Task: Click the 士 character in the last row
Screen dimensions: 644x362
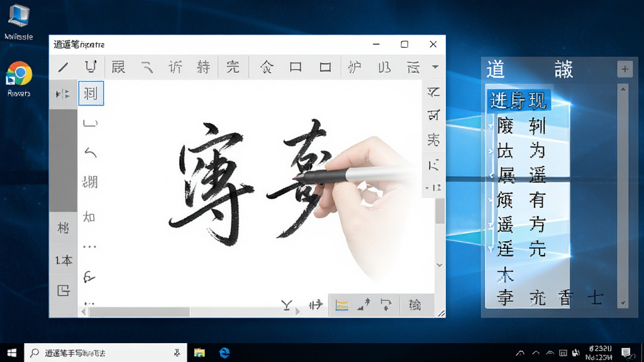Action: [596, 298]
